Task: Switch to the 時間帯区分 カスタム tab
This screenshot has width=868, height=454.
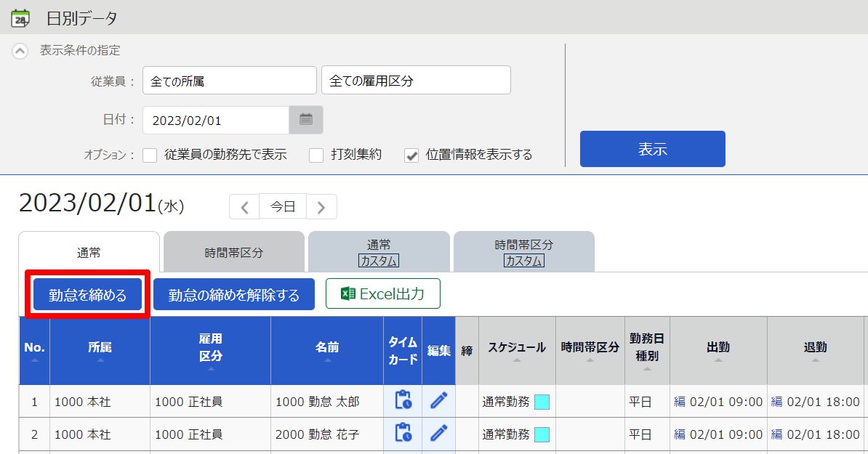Action: pos(523,253)
